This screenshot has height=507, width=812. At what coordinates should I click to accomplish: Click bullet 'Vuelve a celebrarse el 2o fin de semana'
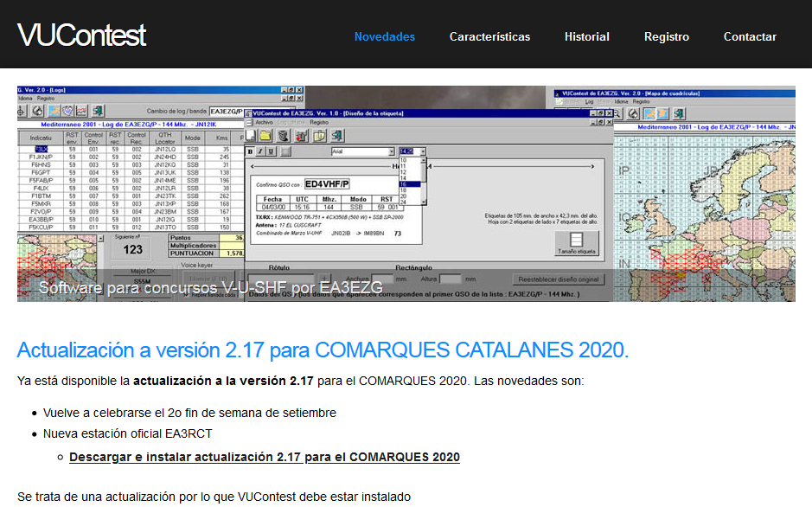(x=189, y=413)
